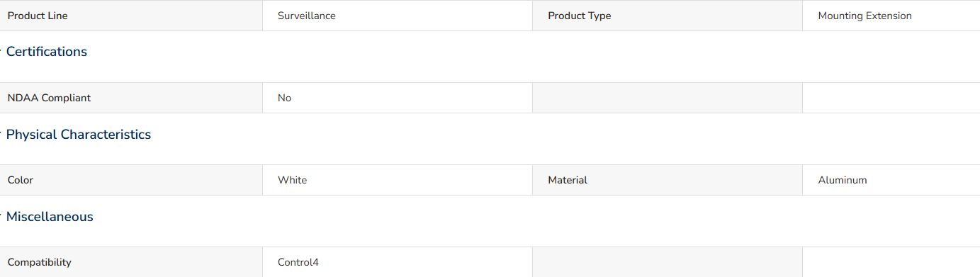This screenshot has height=277, width=980.
Task: Click the NDAA Compliant value No
Action: point(284,98)
